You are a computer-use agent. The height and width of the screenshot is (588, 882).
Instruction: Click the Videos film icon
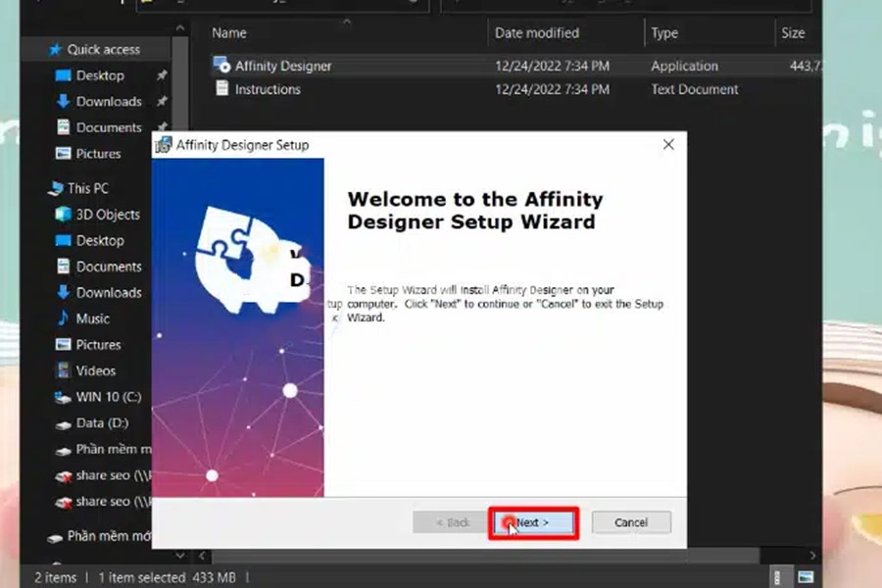click(x=63, y=370)
